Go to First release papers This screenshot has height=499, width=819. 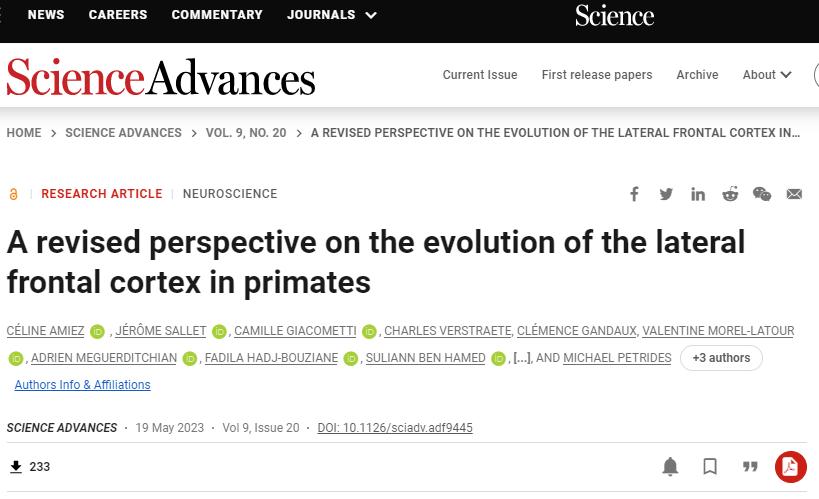(596, 75)
